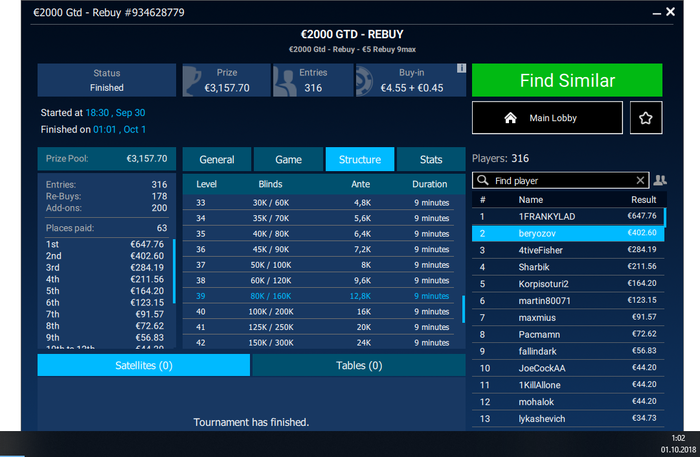Click the Find Similar button

point(567,80)
